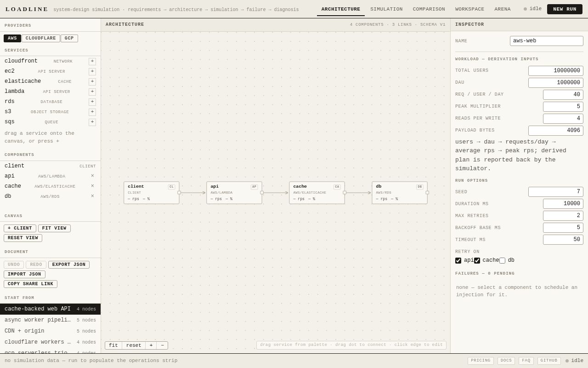Add rds service with its plus icon
This screenshot has width=588, height=368.
(92, 102)
